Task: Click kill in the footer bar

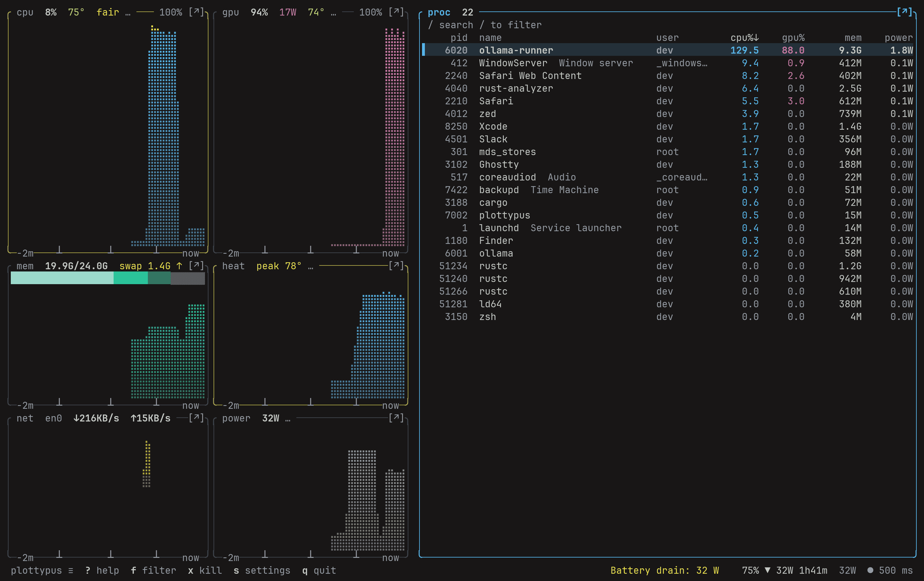Action: (205, 570)
